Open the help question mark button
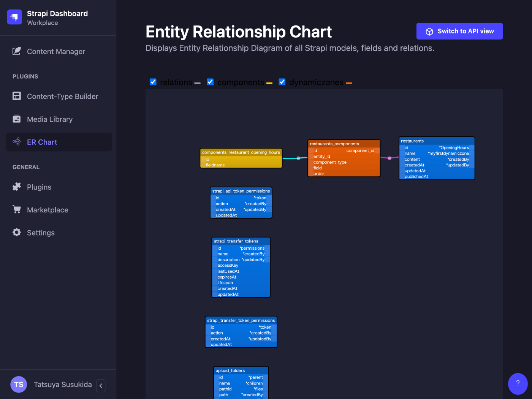The height and width of the screenshot is (399, 532). (x=518, y=384)
